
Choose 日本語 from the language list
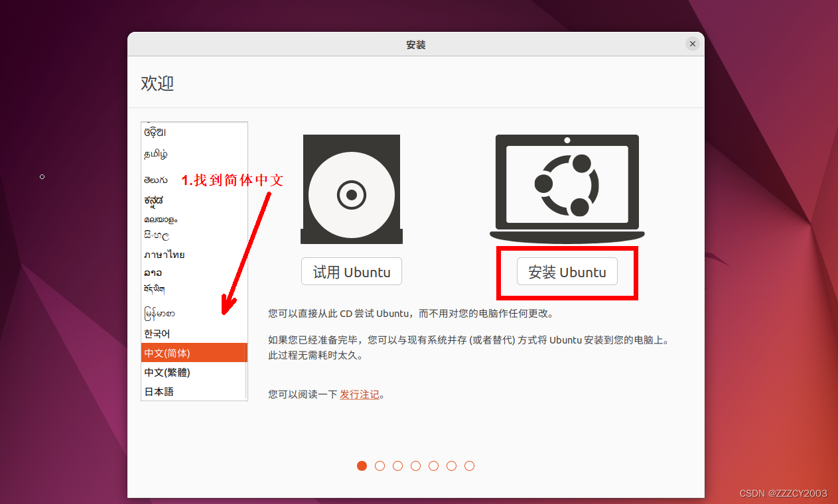pyautogui.click(x=159, y=391)
